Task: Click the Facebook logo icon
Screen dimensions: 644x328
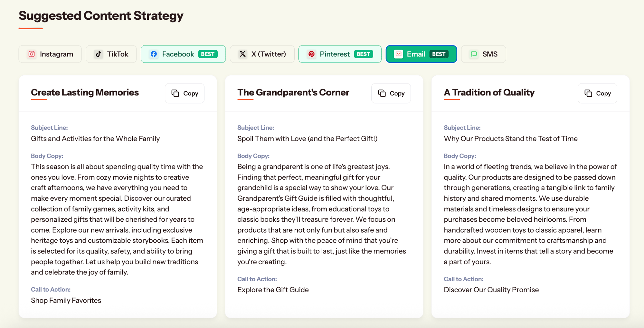Action: (x=154, y=54)
